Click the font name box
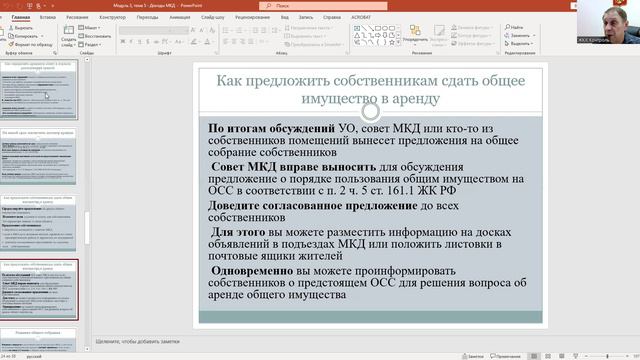This screenshot has width=640, height=360. coord(143,31)
